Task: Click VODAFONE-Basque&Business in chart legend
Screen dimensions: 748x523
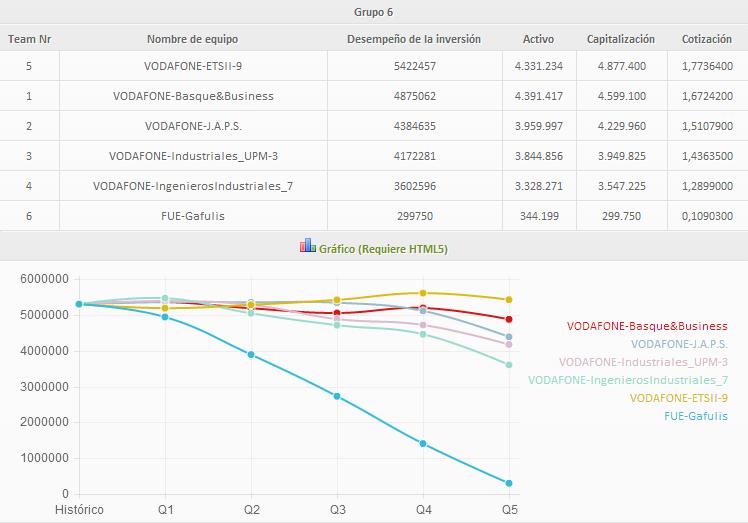Action: pyautogui.click(x=647, y=326)
